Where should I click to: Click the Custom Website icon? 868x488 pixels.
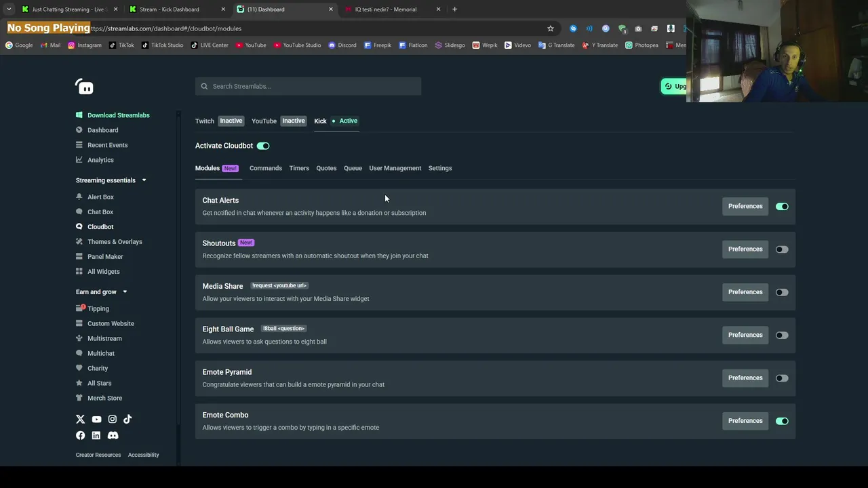click(79, 323)
